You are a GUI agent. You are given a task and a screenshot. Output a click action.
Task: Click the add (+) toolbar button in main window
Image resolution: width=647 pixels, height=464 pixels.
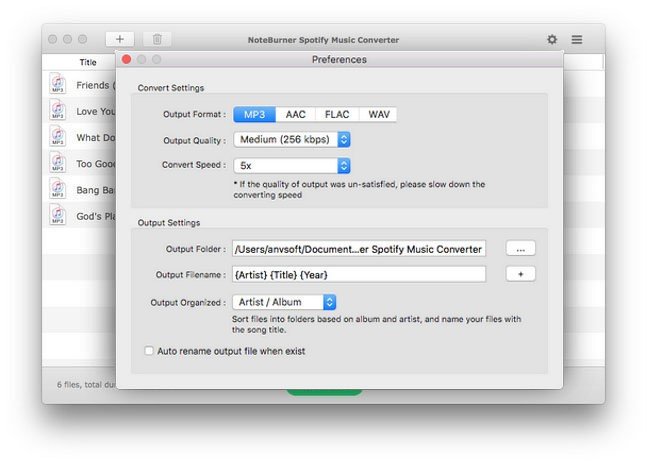pyautogui.click(x=120, y=39)
